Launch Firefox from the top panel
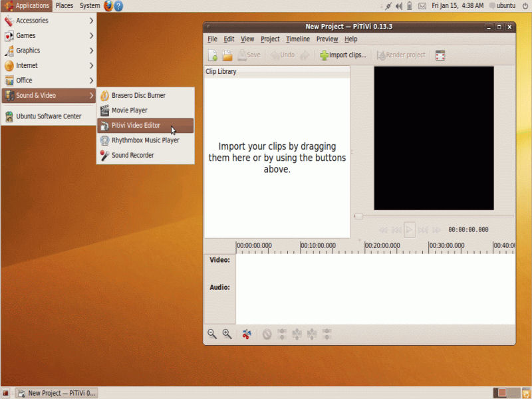Viewport: 532px width, 399px height. [x=108, y=6]
